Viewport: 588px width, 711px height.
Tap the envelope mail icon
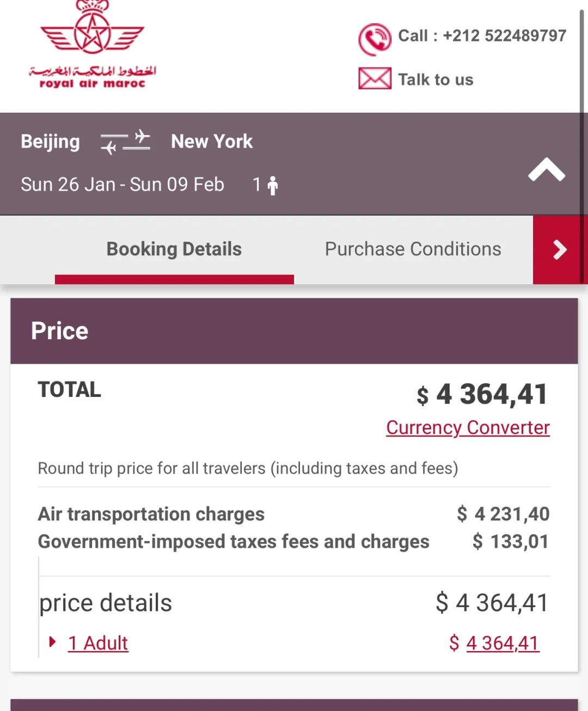[375, 78]
